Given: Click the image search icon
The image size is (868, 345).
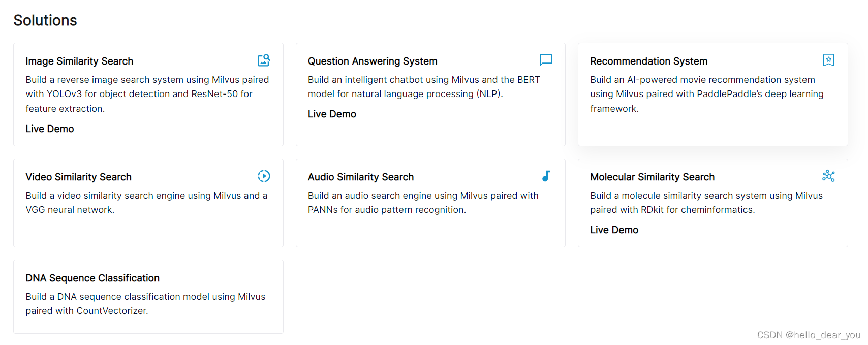Looking at the screenshot, I should [264, 60].
